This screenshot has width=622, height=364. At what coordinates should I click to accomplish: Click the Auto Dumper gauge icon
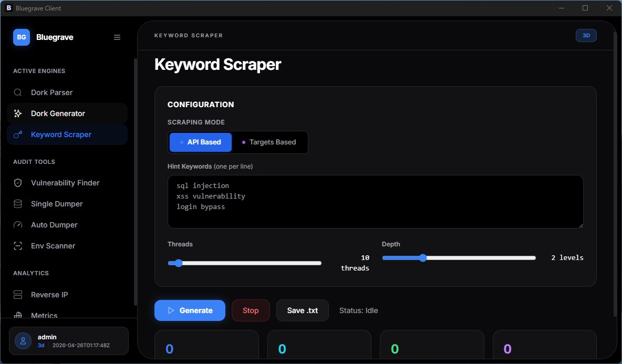click(18, 225)
